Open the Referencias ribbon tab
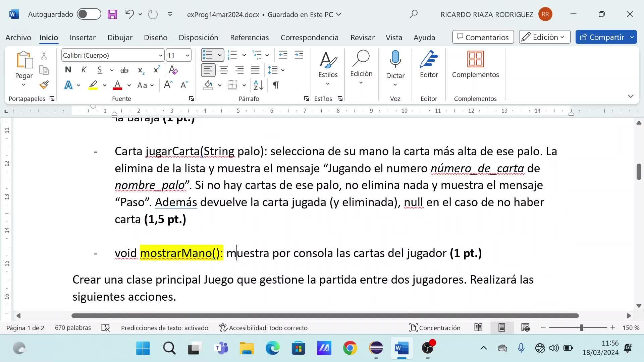 tap(249, 38)
